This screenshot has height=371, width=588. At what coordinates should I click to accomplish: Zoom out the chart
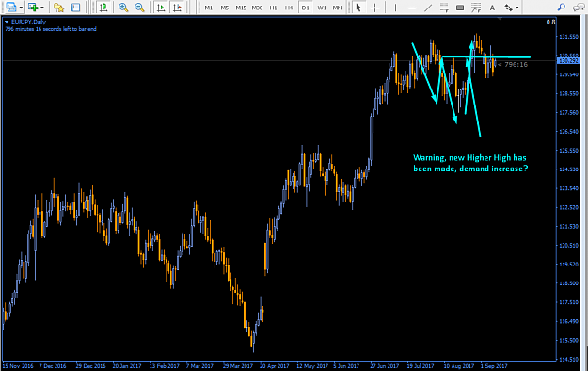139,8
